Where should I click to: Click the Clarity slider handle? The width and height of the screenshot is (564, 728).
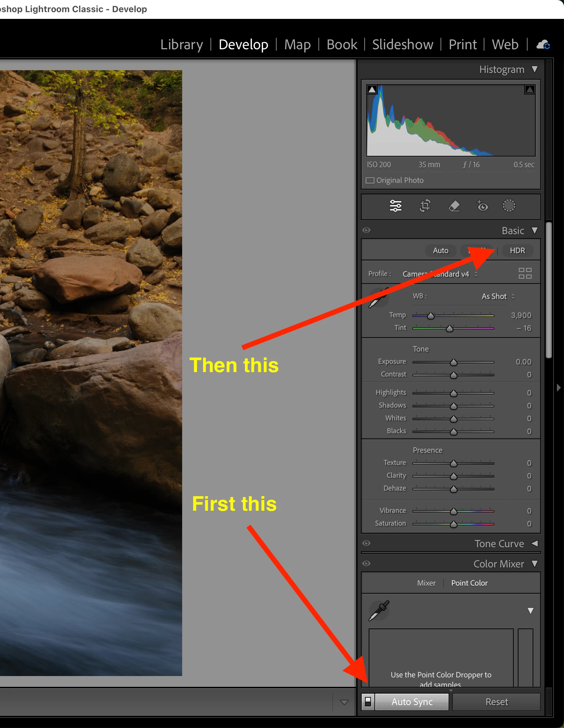pos(454,476)
